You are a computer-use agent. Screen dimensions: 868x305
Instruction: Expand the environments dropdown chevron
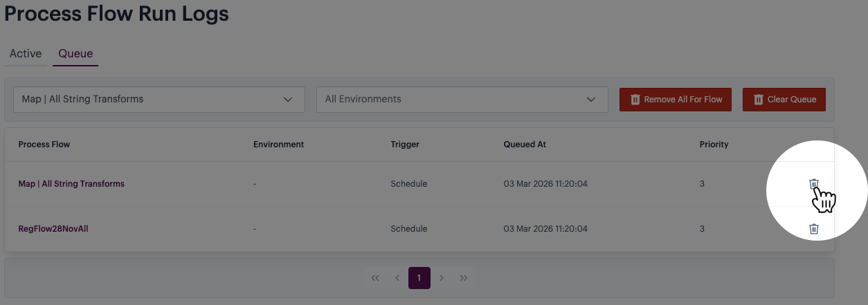pos(591,100)
